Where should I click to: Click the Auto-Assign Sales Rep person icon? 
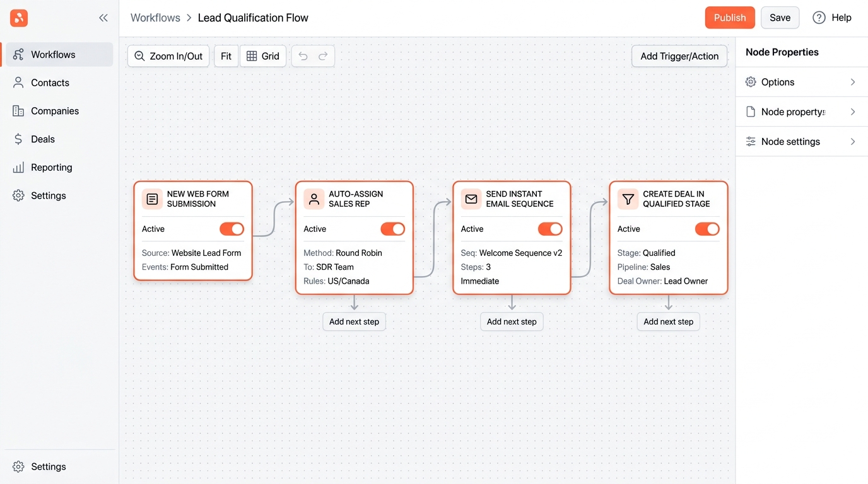point(314,199)
